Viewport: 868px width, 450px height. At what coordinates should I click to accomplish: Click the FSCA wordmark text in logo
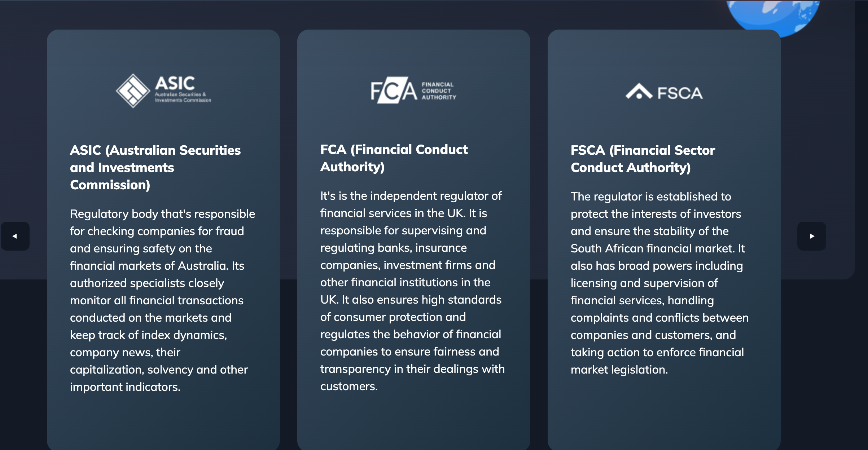680,93
